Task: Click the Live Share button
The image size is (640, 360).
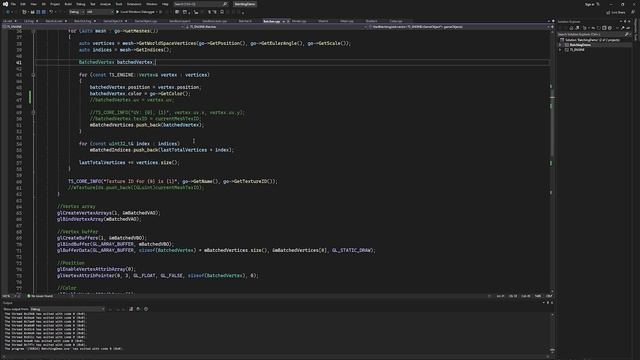Action: [616, 12]
